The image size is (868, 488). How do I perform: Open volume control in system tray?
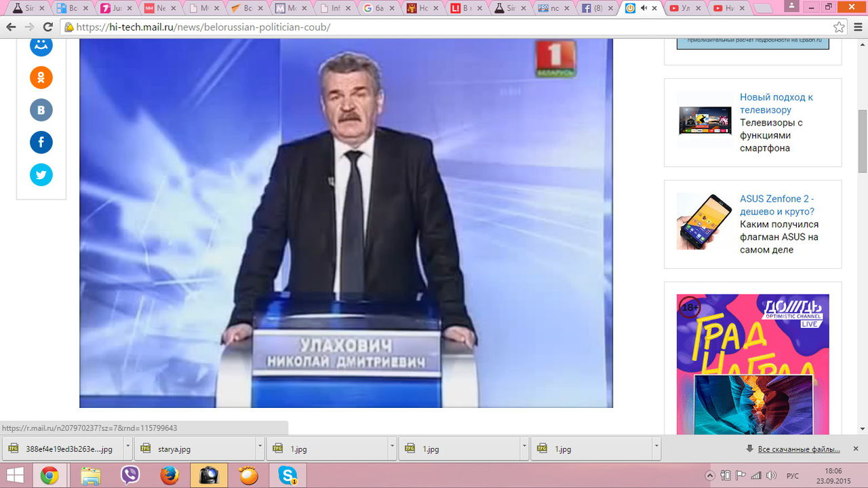coord(772,475)
